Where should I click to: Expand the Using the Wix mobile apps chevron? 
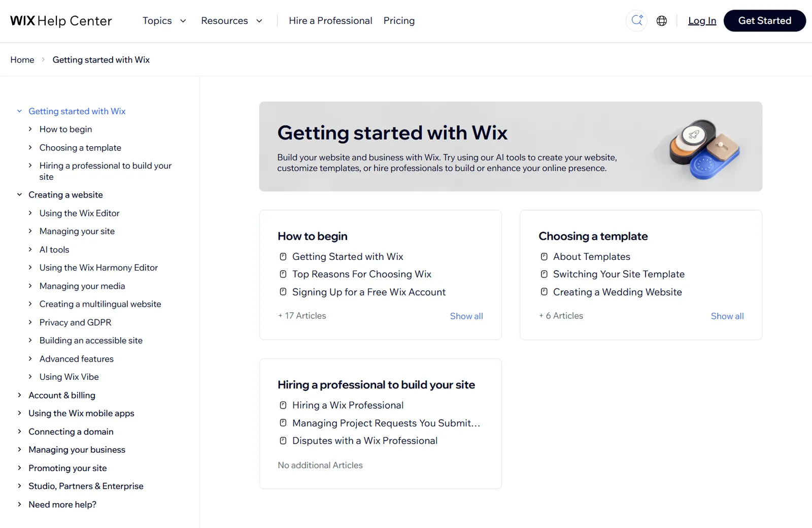tap(19, 413)
